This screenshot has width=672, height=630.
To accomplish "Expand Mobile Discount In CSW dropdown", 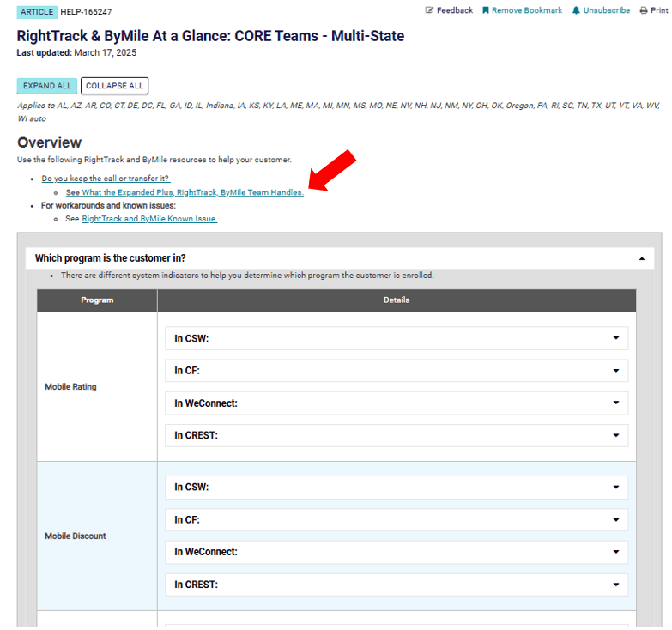I will point(397,488).
